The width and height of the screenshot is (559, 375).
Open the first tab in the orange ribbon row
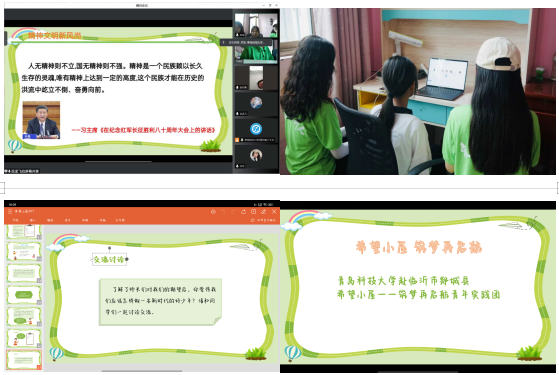tap(16, 220)
